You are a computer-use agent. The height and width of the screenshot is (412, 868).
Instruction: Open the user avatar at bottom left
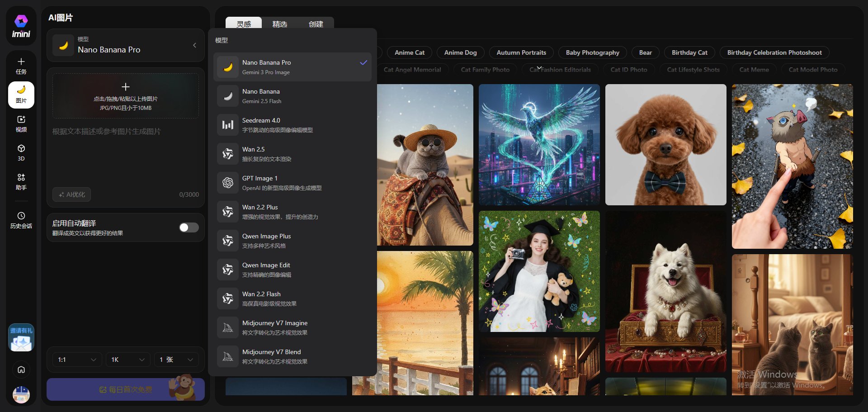(x=21, y=394)
